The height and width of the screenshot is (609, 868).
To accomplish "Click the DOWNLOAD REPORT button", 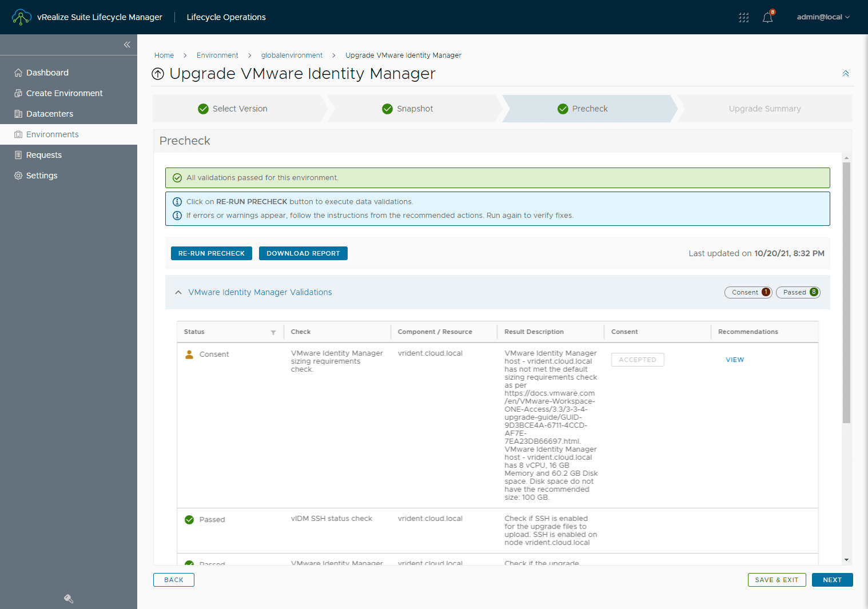I will click(x=303, y=253).
